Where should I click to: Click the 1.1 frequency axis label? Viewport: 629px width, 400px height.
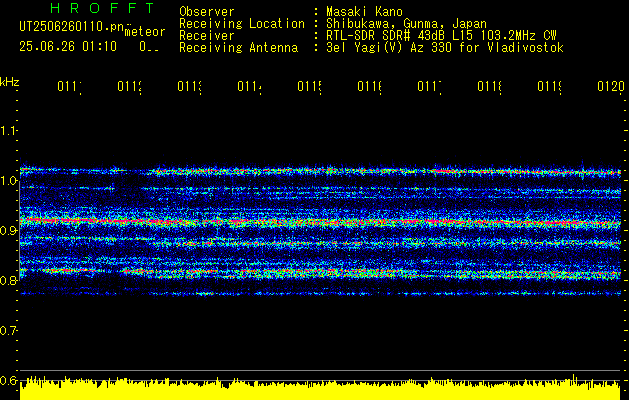tap(8, 130)
